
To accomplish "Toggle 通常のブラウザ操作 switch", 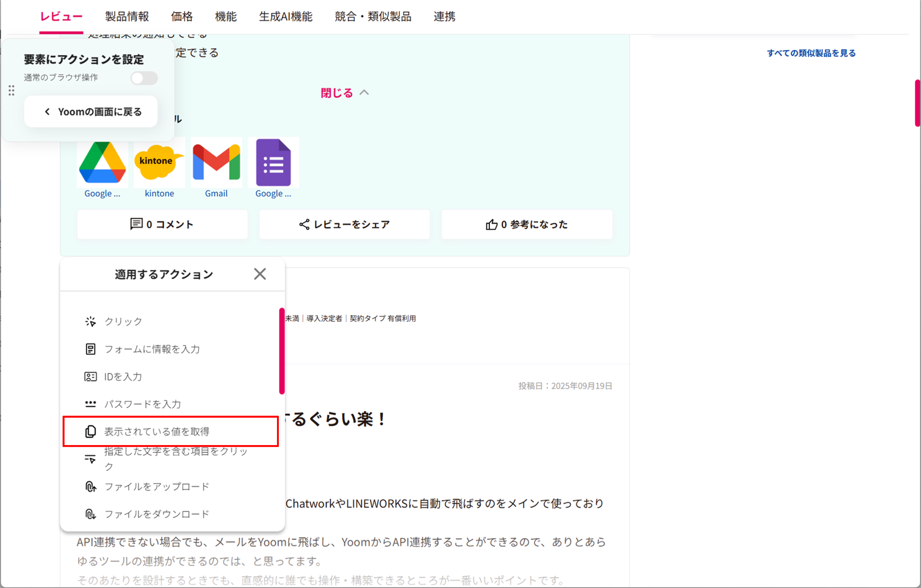I will (144, 78).
